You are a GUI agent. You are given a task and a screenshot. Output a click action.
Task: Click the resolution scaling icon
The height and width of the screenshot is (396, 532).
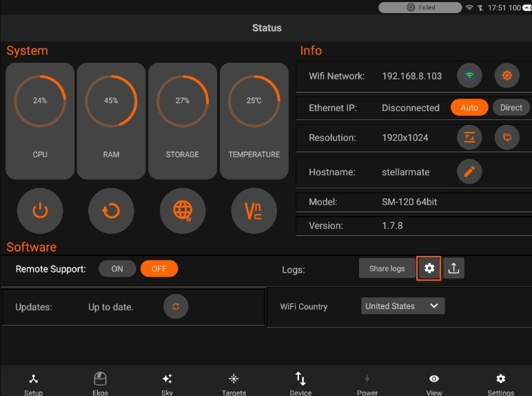(469, 137)
